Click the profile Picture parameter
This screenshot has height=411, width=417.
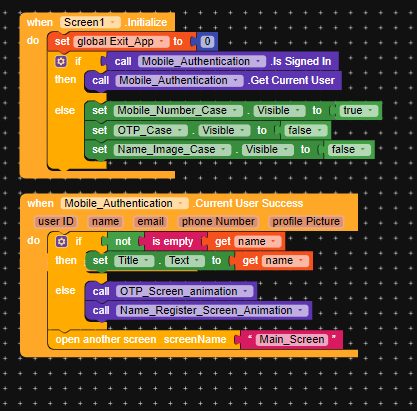(306, 222)
